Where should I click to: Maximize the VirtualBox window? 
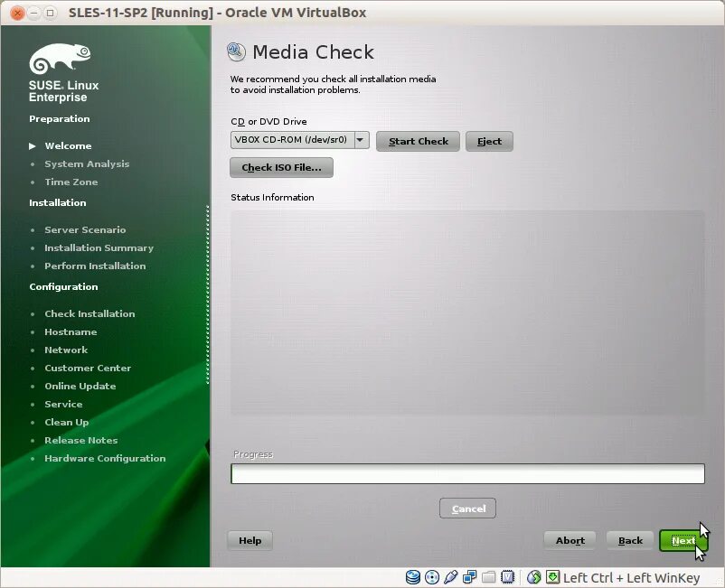coord(50,13)
